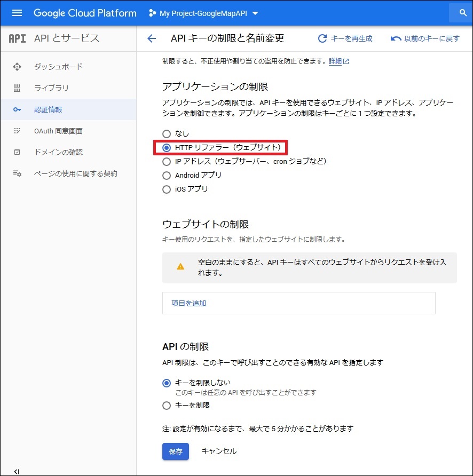Open OAuth 同意画面 in the sidebar
This screenshot has height=476, width=473.
(x=68, y=131)
